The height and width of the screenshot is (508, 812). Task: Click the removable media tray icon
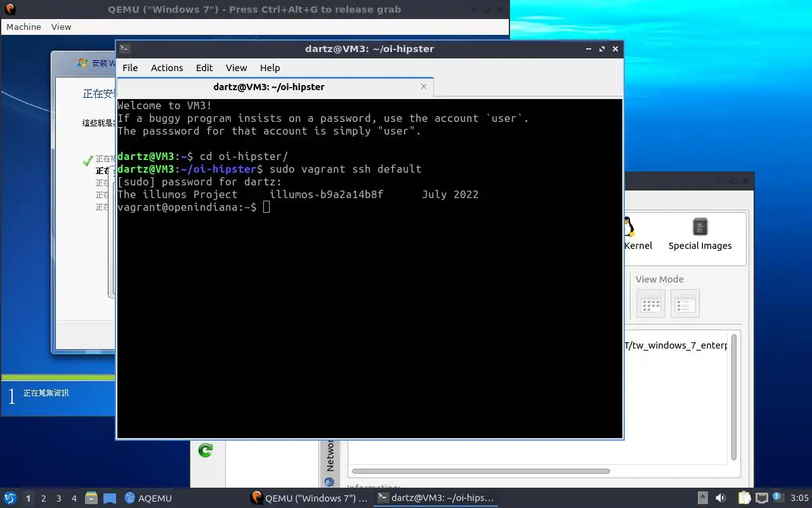[703, 498]
